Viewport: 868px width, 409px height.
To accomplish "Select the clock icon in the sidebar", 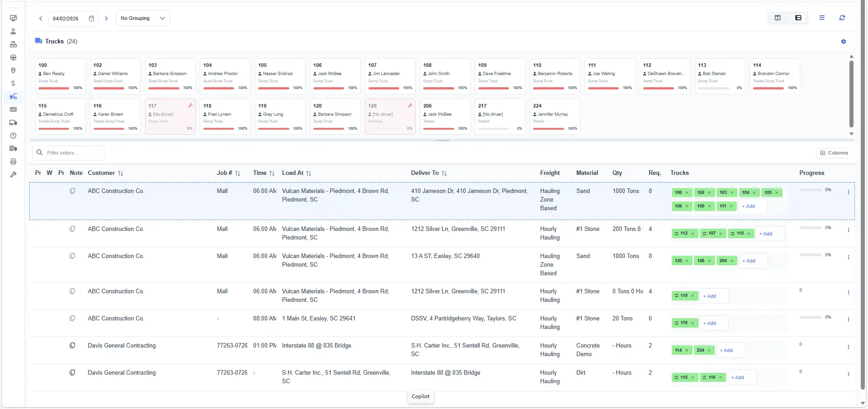I will coord(13,136).
